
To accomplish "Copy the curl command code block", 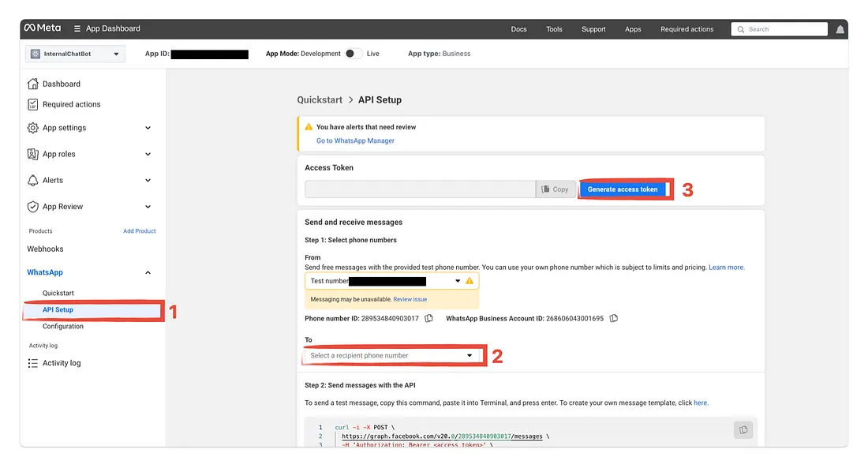I will (x=743, y=430).
